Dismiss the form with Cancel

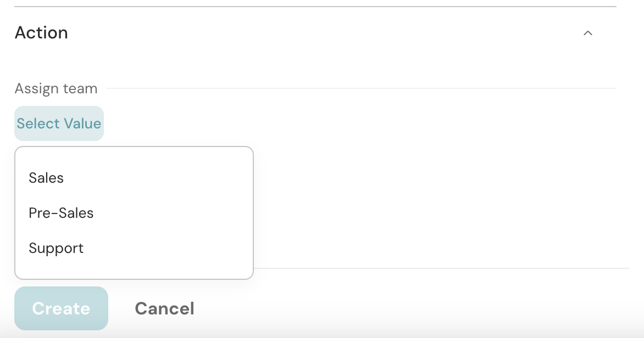tap(164, 308)
